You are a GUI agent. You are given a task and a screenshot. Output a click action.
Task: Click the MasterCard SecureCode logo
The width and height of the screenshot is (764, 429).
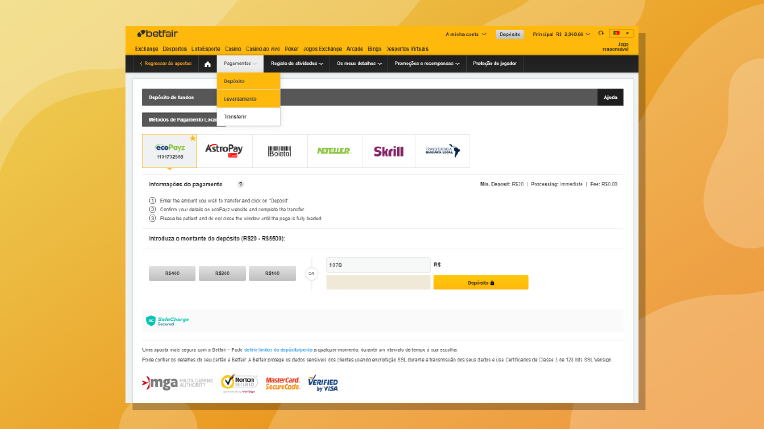283,383
